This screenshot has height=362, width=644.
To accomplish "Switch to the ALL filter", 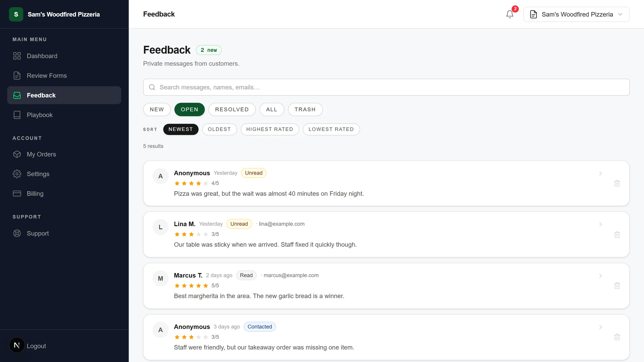I will (x=272, y=109).
